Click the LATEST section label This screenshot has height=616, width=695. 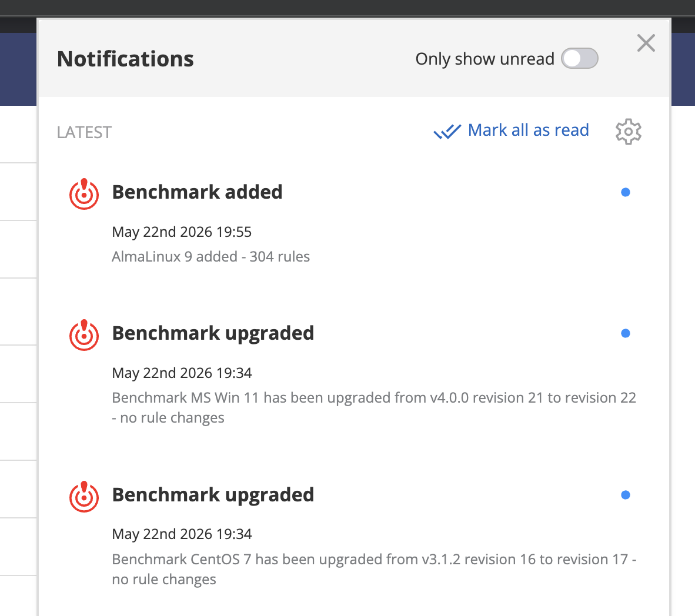coord(84,132)
